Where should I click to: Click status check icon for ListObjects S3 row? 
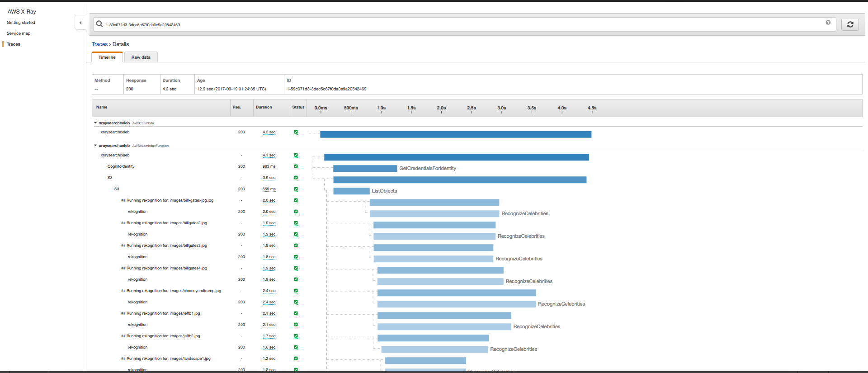[x=296, y=189]
